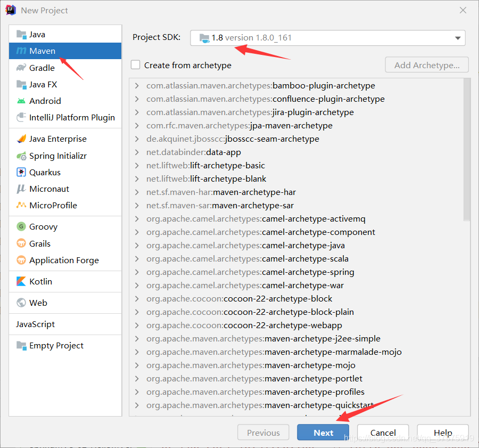Expand lift-archetype-basic node
This screenshot has height=448, width=479.
point(137,166)
